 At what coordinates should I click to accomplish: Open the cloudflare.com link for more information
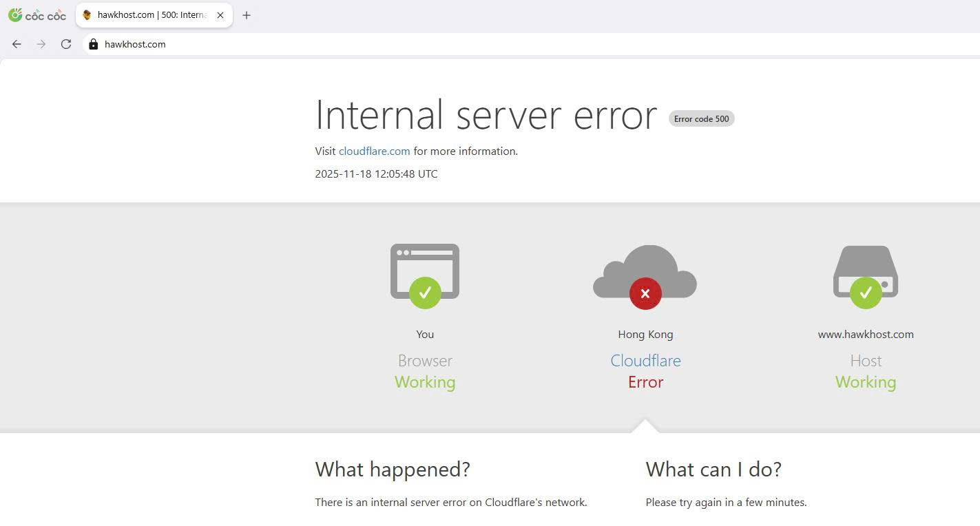(x=374, y=151)
